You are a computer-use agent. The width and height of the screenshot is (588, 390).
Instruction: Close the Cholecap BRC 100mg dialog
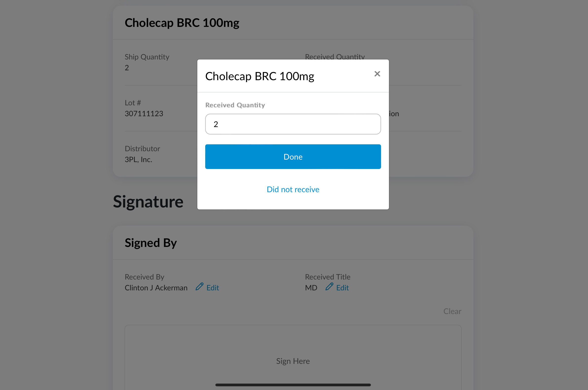pyautogui.click(x=377, y=74)
